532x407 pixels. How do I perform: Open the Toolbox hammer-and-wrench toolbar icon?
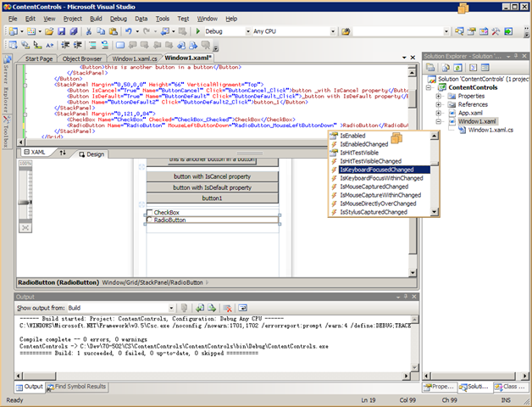point(496,31)
